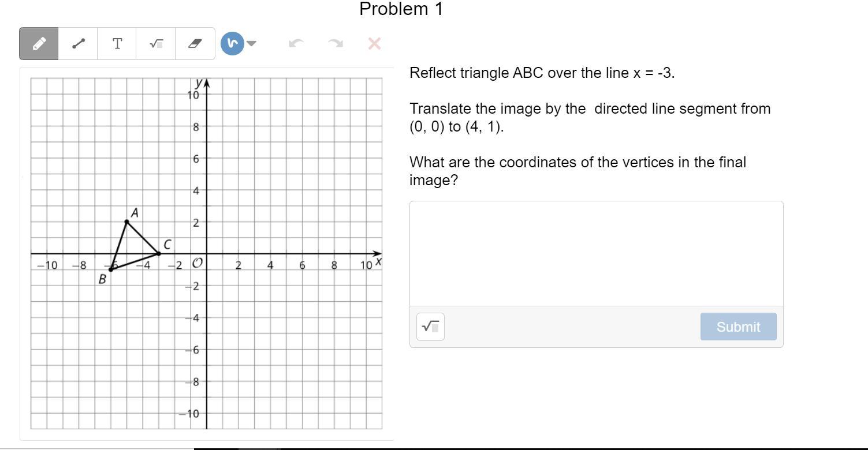Choose the line segment tool
The image size is (868, 450).
[78, 43]
